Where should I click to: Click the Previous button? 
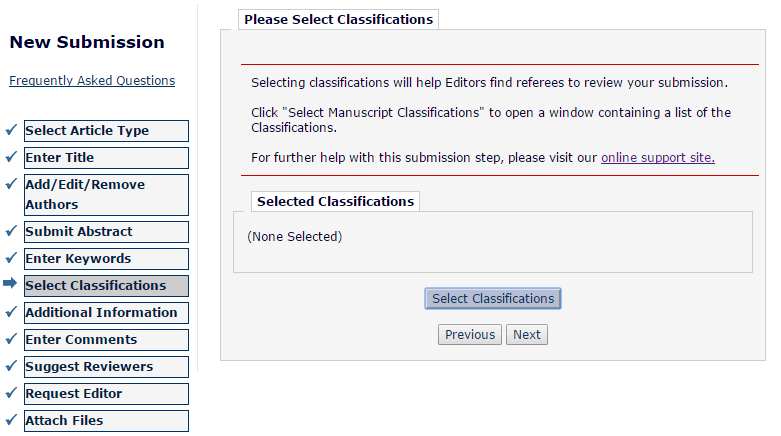(x=470, y=335)
